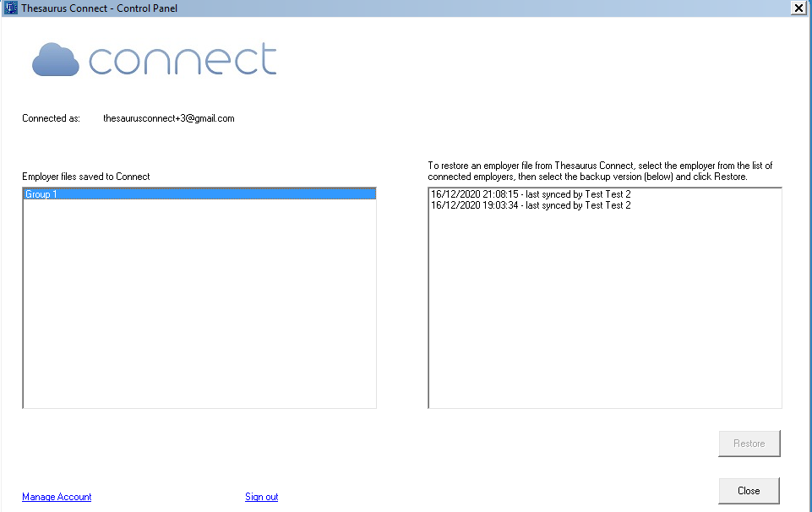812x512 pixels.
Task: Click the connected email thesaurusconnect+3@gmail.com
Action: coord(169,118)
